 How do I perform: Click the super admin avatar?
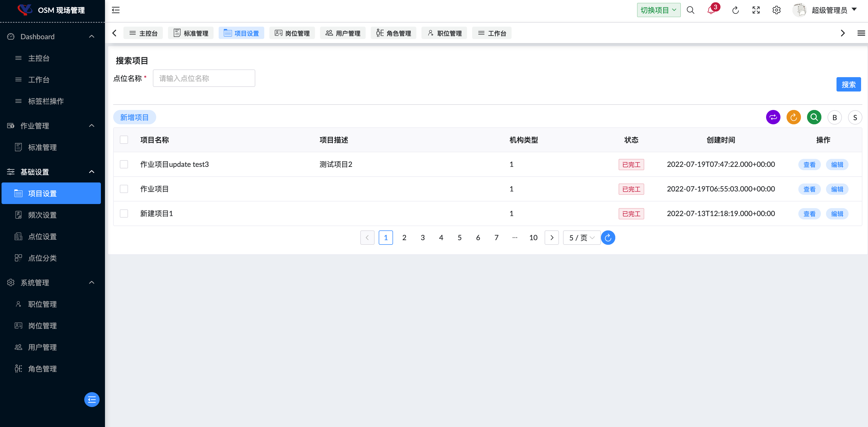pos(800,10)
